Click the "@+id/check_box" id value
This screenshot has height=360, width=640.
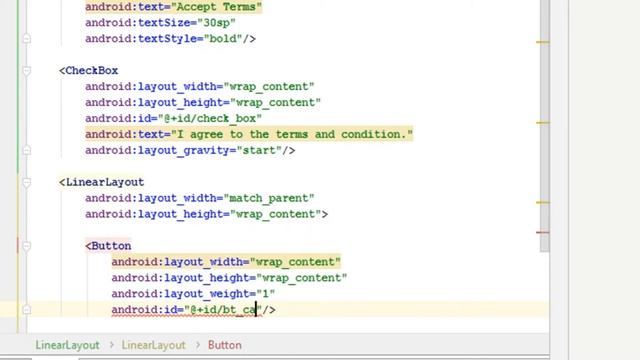pyautogui.click(x=210, y=118)
